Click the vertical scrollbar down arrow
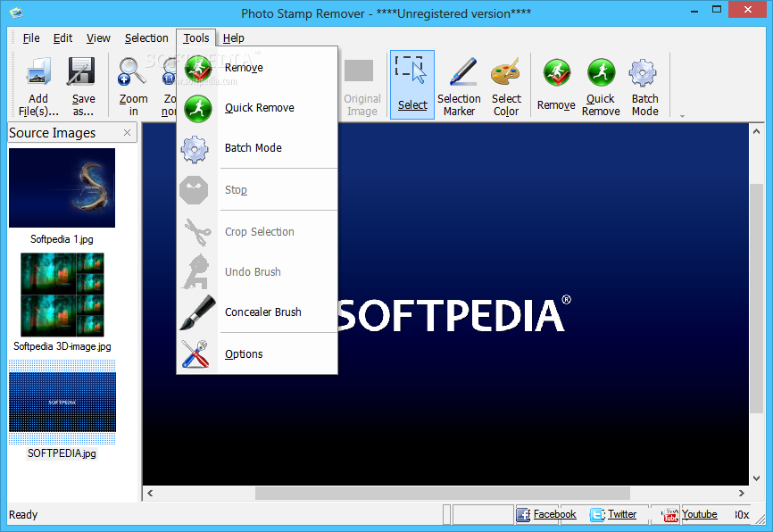The image size is (773, 532). pyautogui.click(x=756, y=478)
